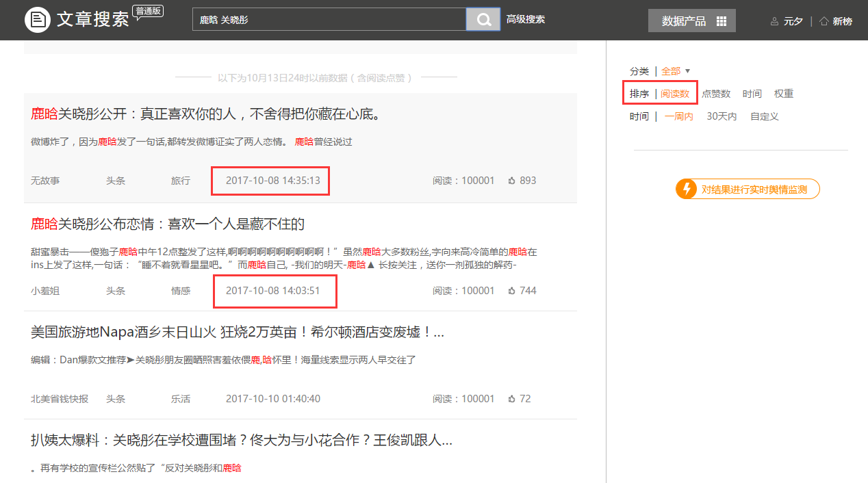
Task: Click the user profile icon beside 元夕
Action: [774, 21]
